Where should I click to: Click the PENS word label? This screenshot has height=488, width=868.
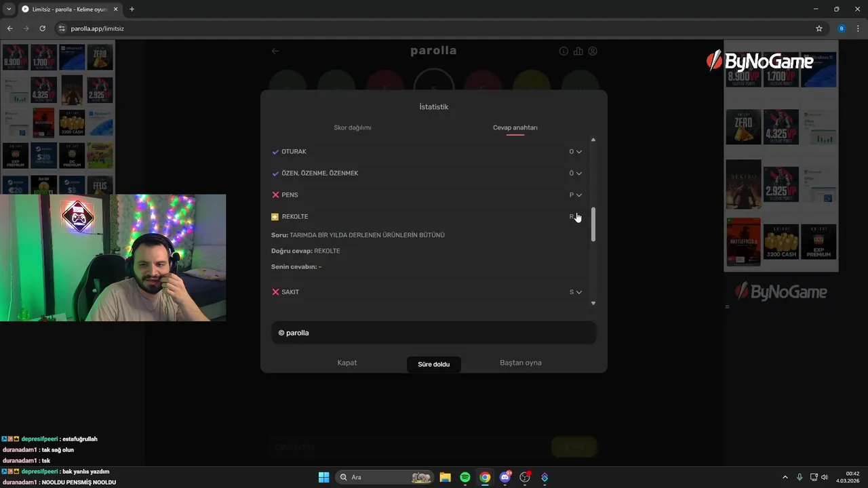tap(290, 195)
